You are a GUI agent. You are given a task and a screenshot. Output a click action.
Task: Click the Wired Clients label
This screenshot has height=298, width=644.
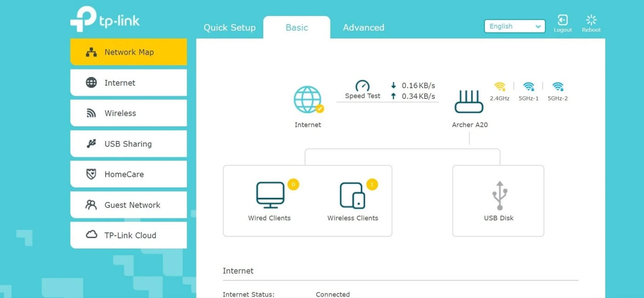pos(270,218)
